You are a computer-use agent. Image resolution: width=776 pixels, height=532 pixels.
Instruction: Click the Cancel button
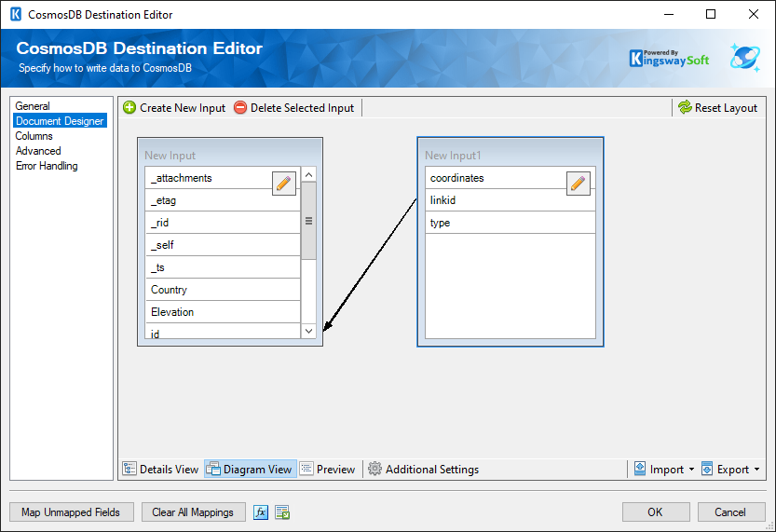coord(731,512)
